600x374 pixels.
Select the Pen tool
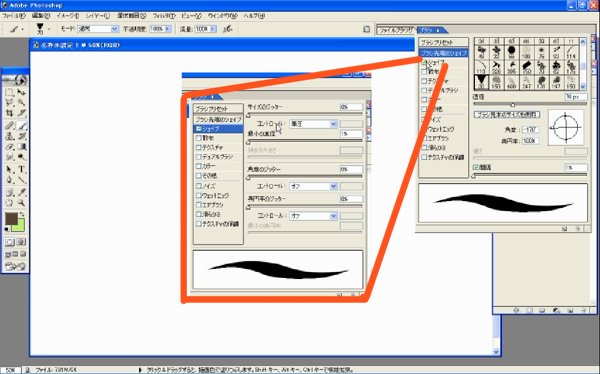[9, 180]
